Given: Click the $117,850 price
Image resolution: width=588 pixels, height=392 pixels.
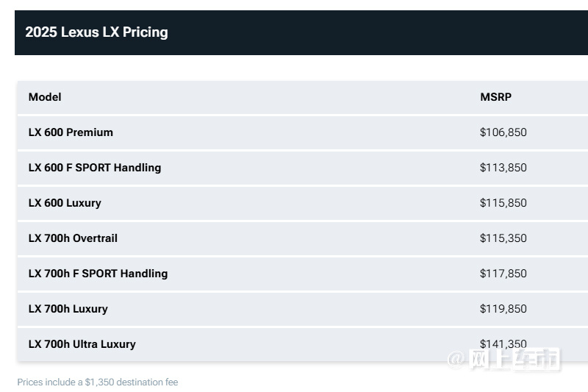Looking at the screenshot, I should (x=503, y=274).
